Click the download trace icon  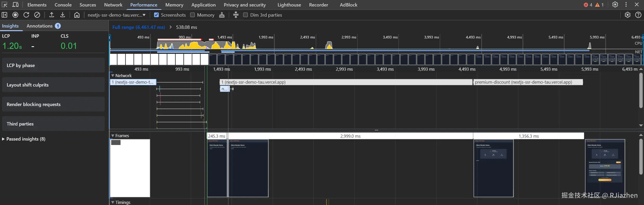click(x=63, y=15)
